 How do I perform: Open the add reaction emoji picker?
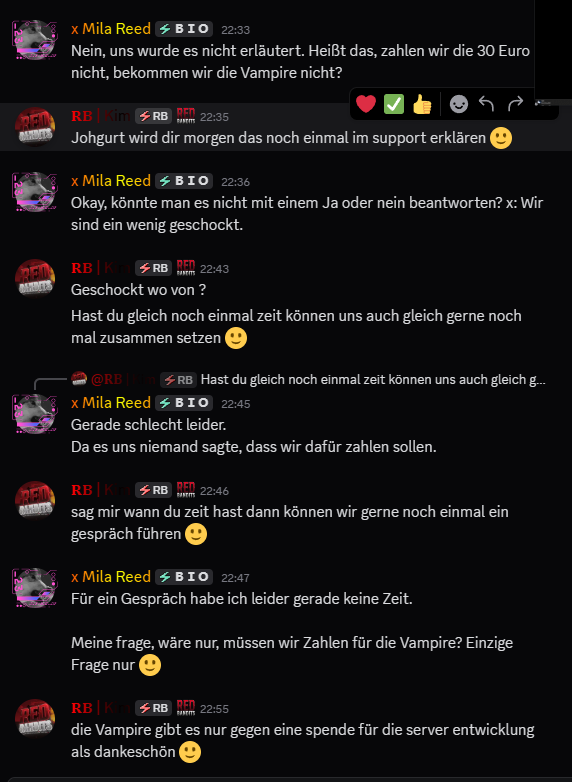pos(459,104)
